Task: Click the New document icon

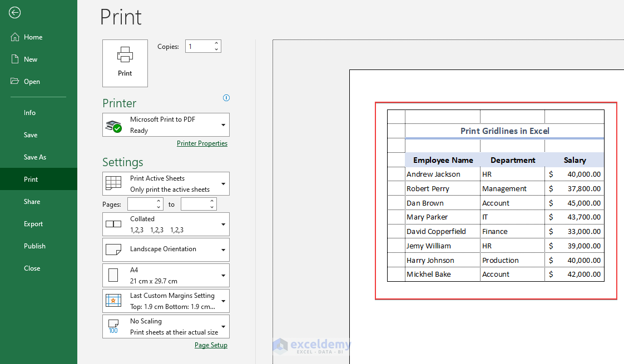Action: pyautogui.click(x=14, y=59)
